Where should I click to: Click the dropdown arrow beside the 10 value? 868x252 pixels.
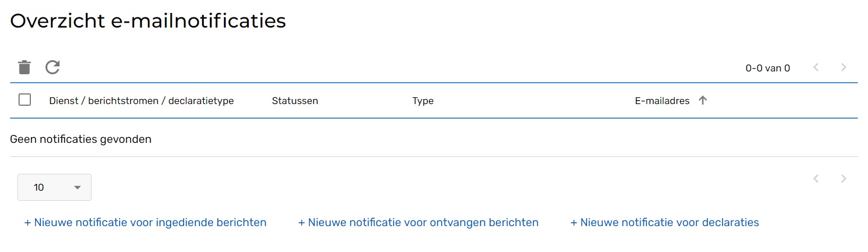click(77, 187)
